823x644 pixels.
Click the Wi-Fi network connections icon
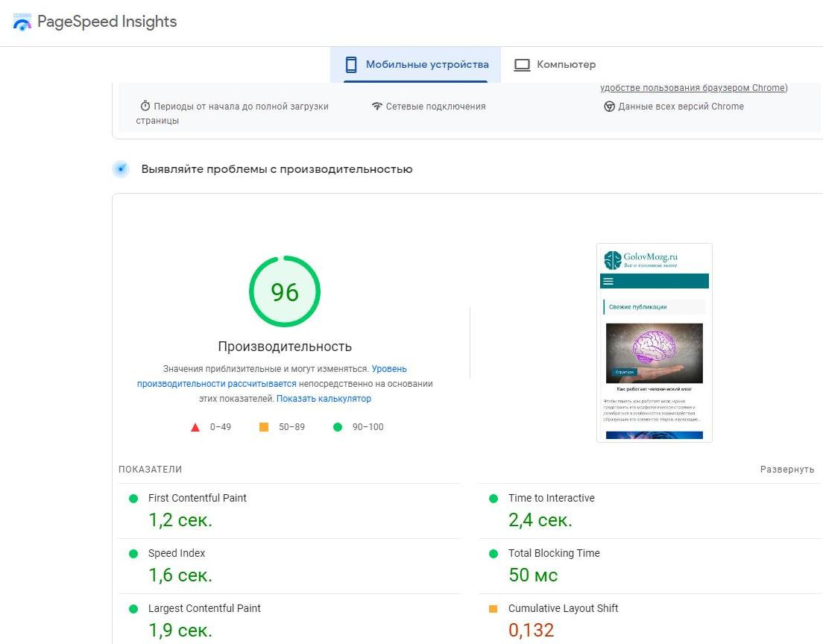[377, 107]
